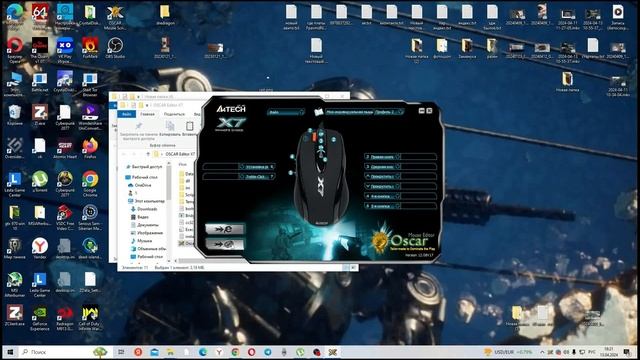640x360 pixels.
Task: Open the Установка dpi dropdown for button 6
Action: (x=256, y=167)
